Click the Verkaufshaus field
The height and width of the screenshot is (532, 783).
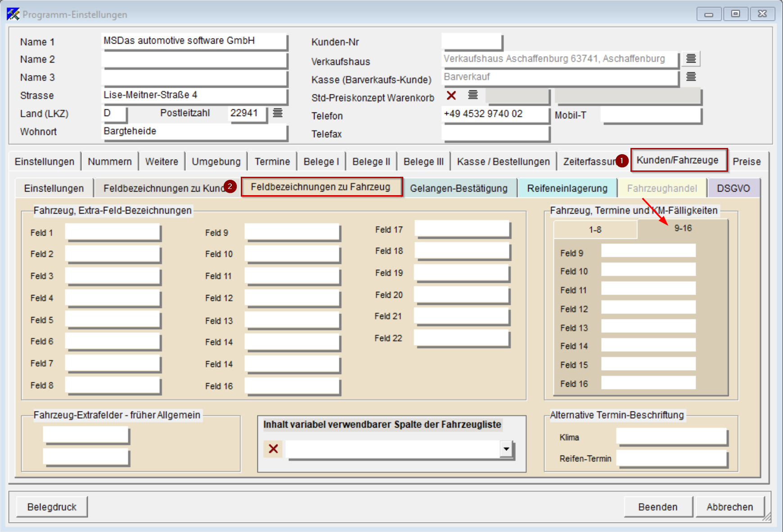(560, 59)
